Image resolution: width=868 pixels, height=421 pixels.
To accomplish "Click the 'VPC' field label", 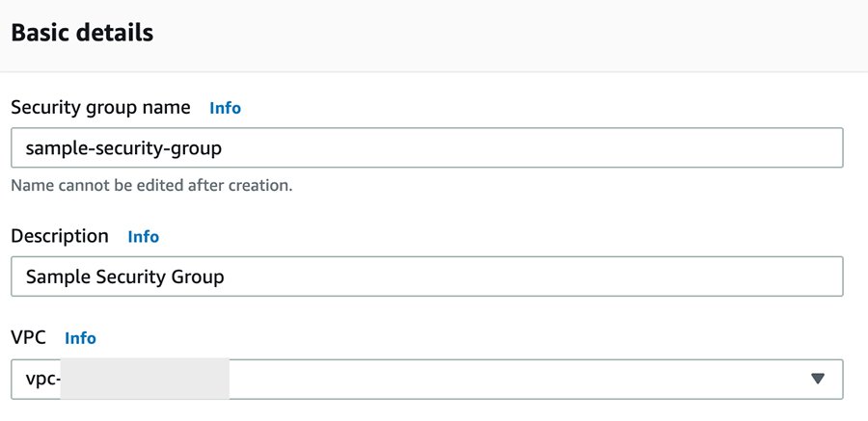I will pyautogui.click(x=28, y=338).
